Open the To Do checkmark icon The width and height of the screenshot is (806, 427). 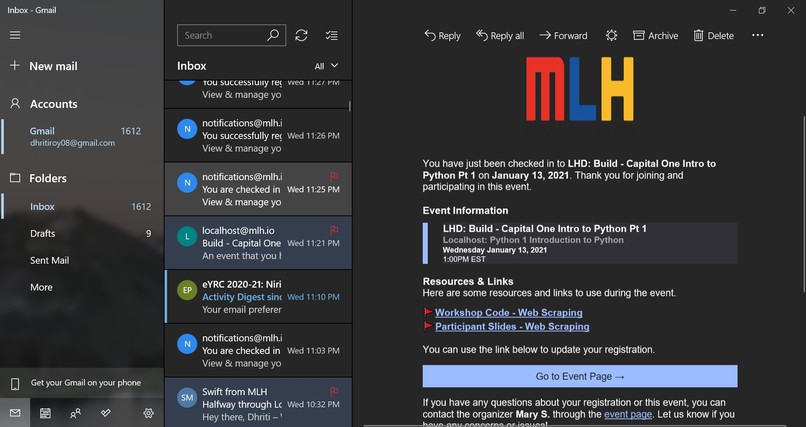click(x=105, y=413)
